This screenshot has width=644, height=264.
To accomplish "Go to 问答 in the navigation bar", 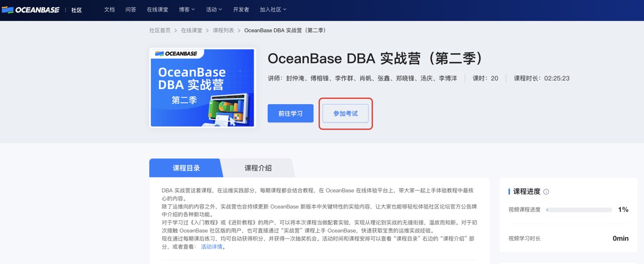I will click(x=130, y=10).
